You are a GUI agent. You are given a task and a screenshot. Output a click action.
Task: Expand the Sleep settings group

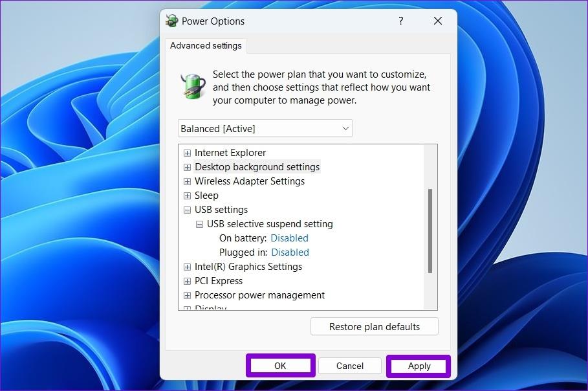[x=187, y=195]
